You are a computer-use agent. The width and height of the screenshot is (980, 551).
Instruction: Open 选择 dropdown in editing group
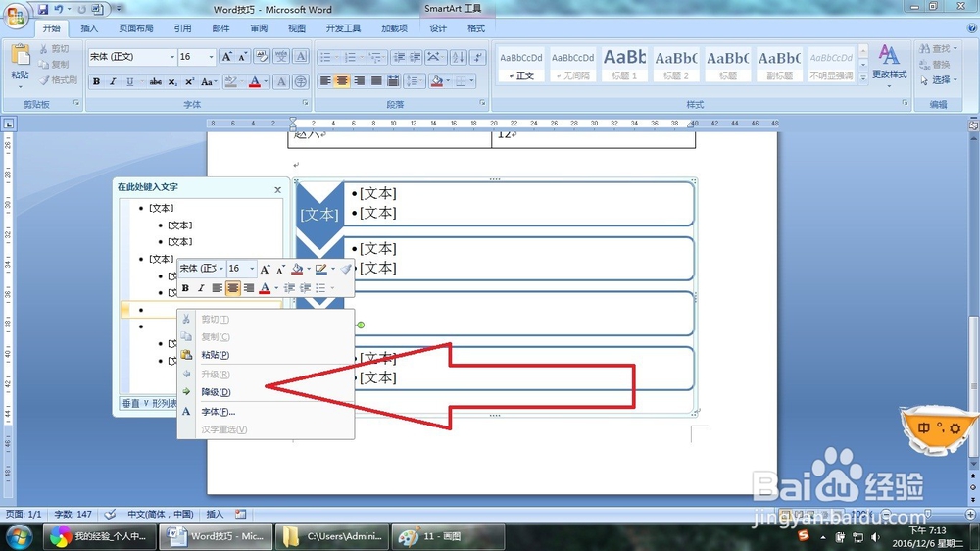(939, 80)
